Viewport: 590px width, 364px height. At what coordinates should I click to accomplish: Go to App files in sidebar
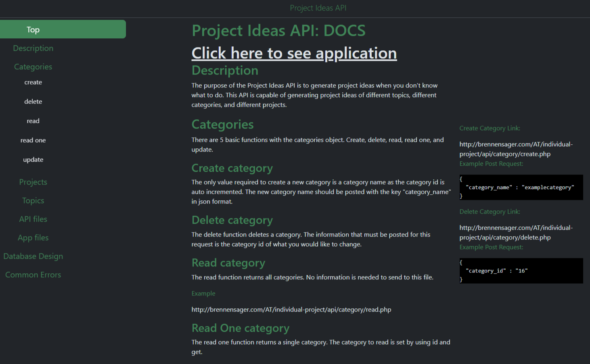click(33, 237)
